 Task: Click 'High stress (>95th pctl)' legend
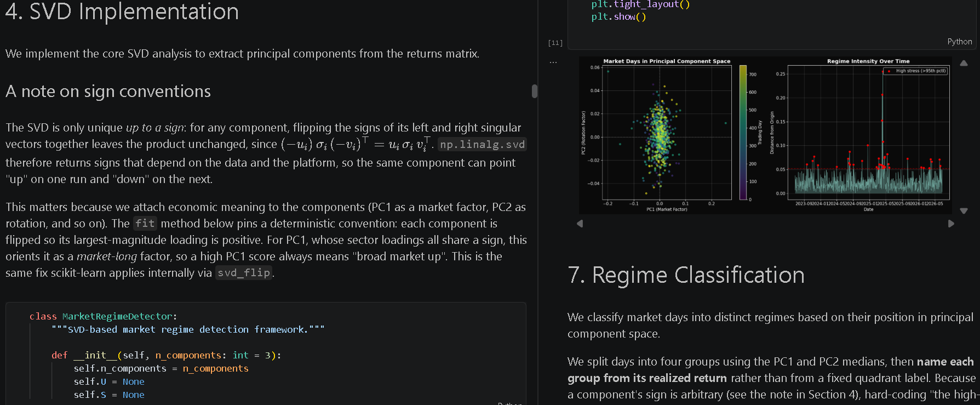tap(916, 71)
